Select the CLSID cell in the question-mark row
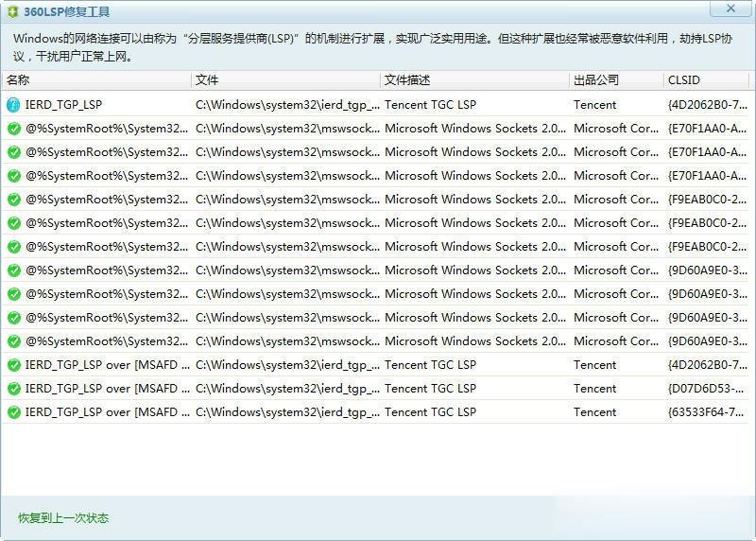The image size is (756, 541). [707, 105]
